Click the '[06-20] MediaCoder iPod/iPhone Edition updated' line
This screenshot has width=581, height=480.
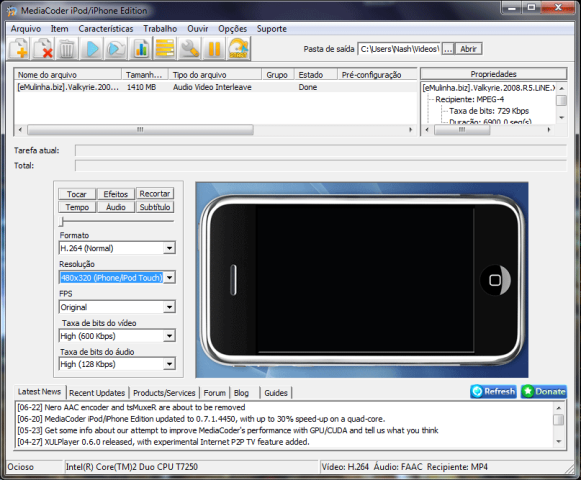[201, 419]
